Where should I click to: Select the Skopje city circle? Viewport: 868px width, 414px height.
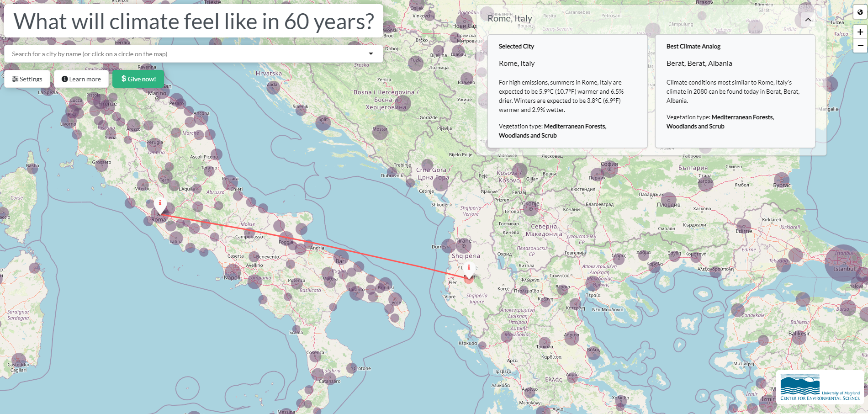click(531, 208)
